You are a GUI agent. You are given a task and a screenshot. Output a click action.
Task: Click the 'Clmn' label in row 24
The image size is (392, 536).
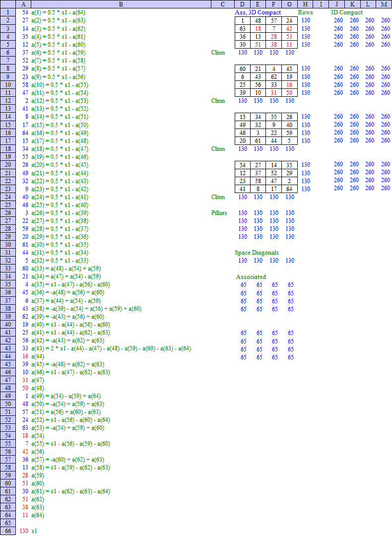tap(218, 197)
